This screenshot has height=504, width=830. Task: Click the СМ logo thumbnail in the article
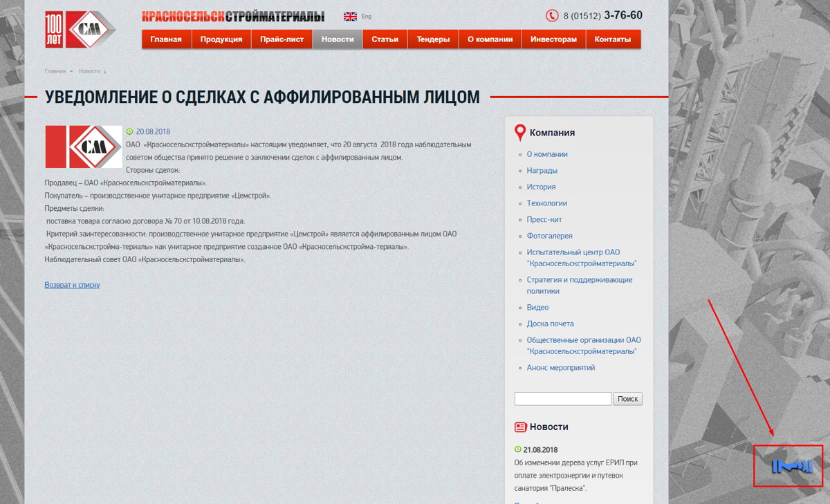click(83, 147)
